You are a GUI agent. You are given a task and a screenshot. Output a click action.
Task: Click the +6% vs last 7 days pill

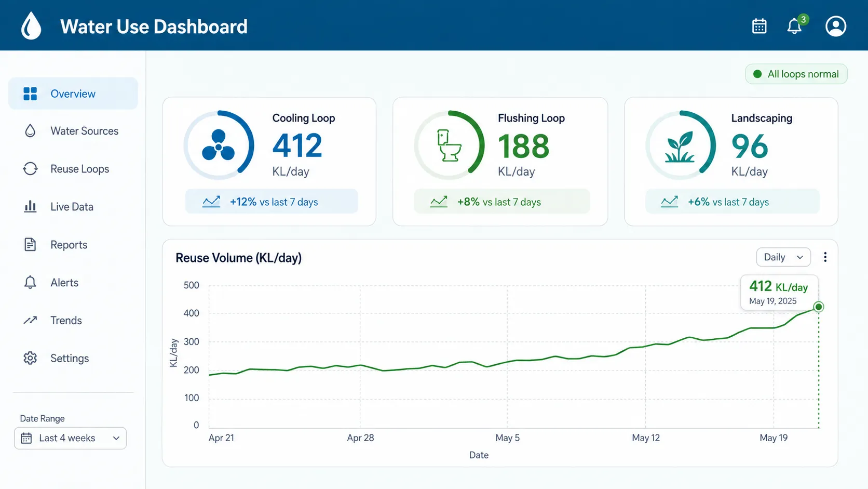(x=733, y=202)
